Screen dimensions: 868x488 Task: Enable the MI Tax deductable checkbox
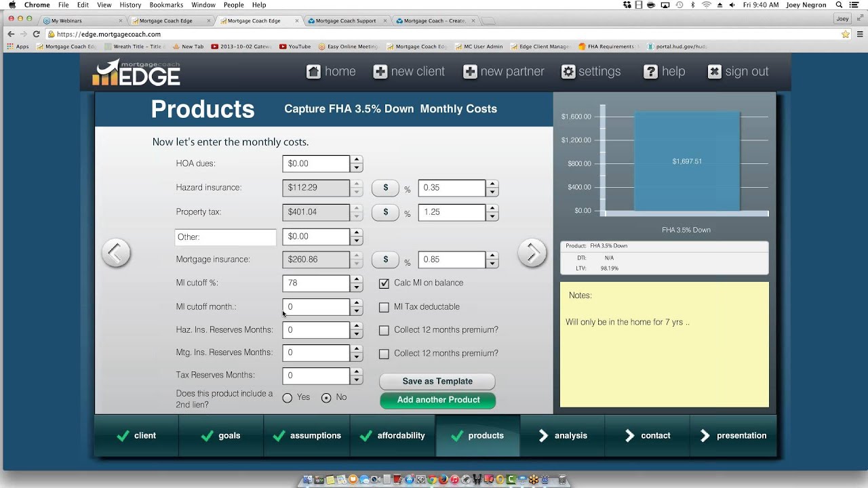[x=384, y=307]
